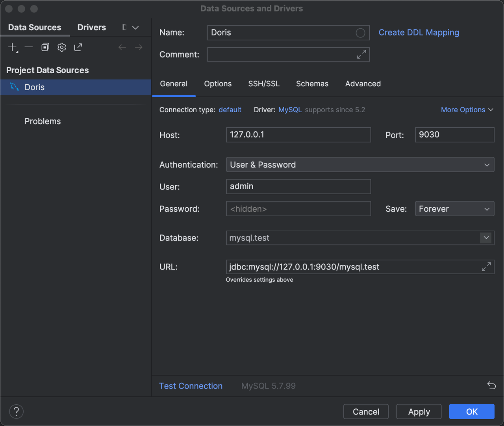Viewport: 504px width, 426px height.
Task: Click the revert changes icon at bottom right
Action: [491, 385]
